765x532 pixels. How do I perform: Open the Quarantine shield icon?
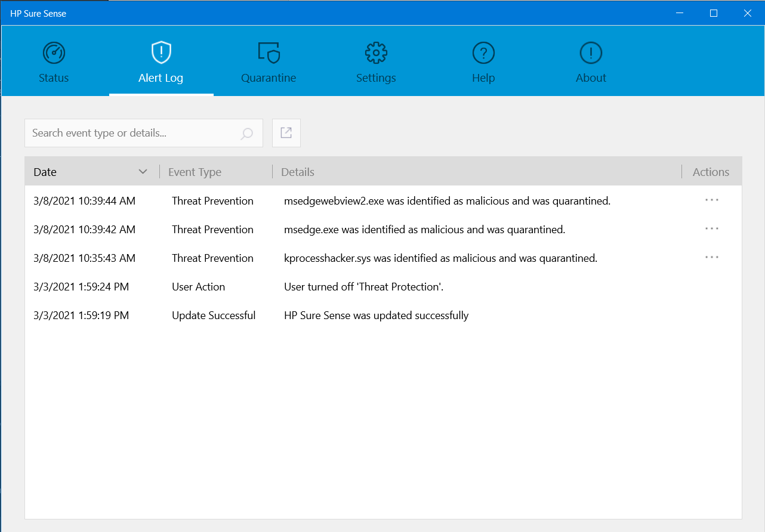(269, 52)
